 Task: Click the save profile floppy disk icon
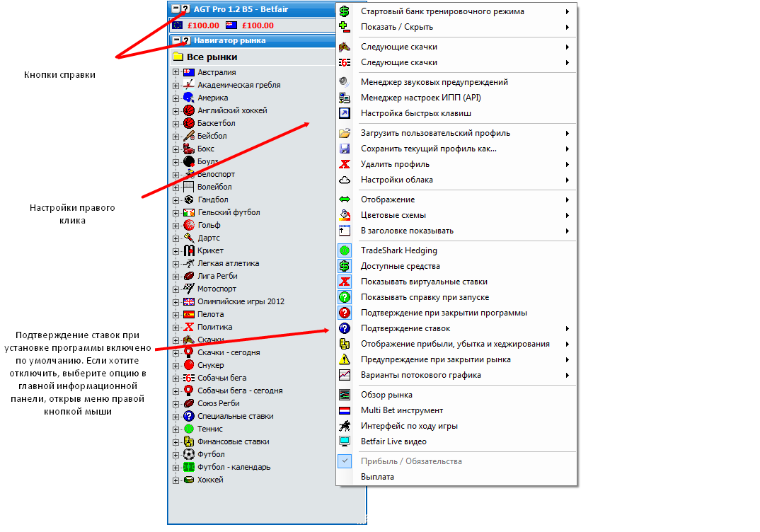tap(345, 149)
